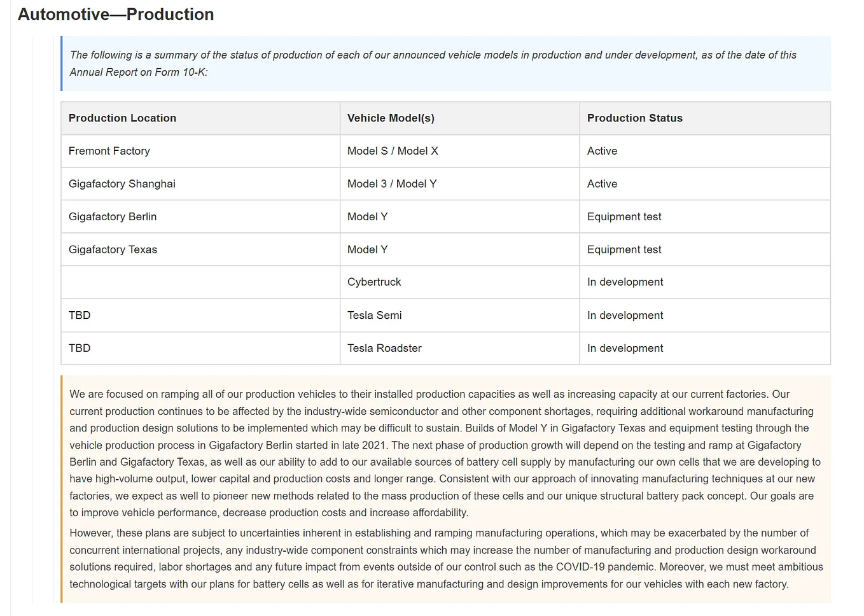The width and height of the screenshot is (864, 616).
Task: Click the Automotive—Production heading
Action: coord(115,14)
